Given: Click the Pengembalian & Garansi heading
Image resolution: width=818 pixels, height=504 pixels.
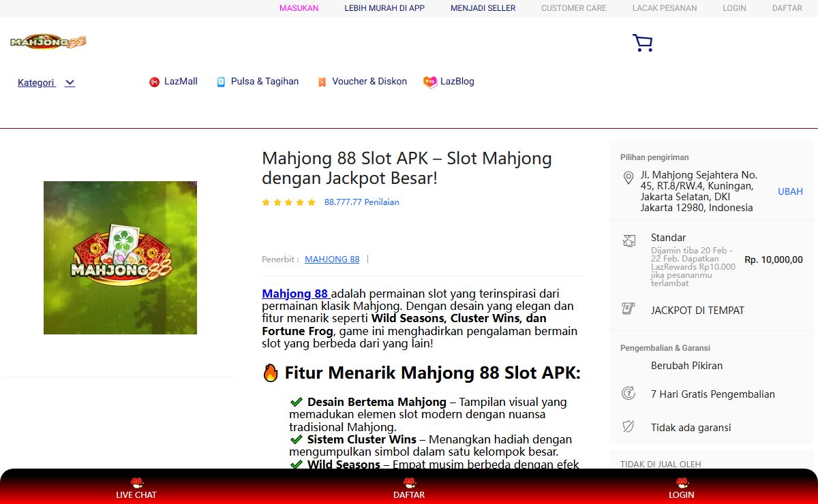Looking at the screenshot, I should 665,348.
